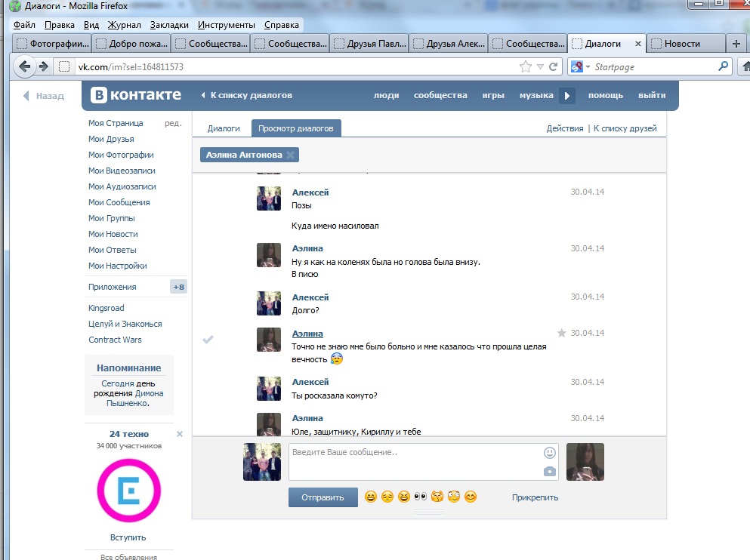Open the emoji picker smiley icon
The height and width of the screenshot is (560, 750).
point(550,453)
